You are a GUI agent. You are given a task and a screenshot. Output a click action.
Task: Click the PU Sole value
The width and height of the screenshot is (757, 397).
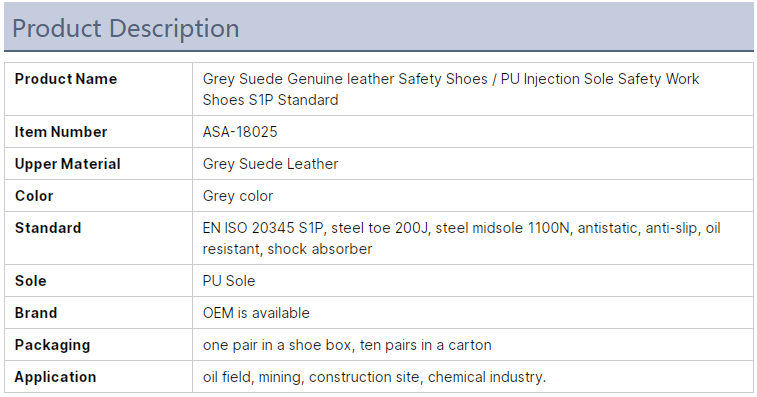pos(229,281)
